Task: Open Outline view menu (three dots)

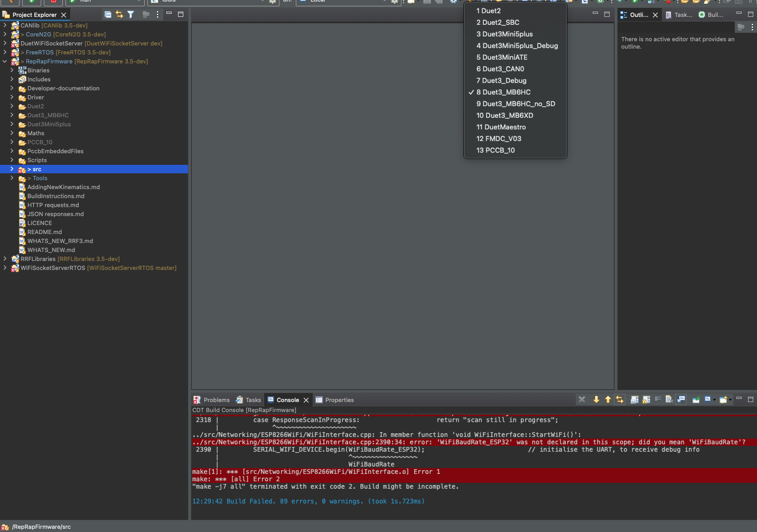Action: 752,26
